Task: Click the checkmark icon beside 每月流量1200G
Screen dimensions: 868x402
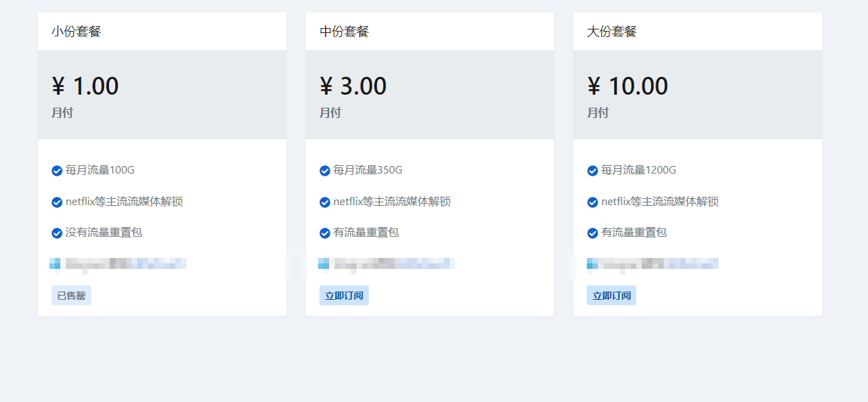Action: click(x=592, y=170)
